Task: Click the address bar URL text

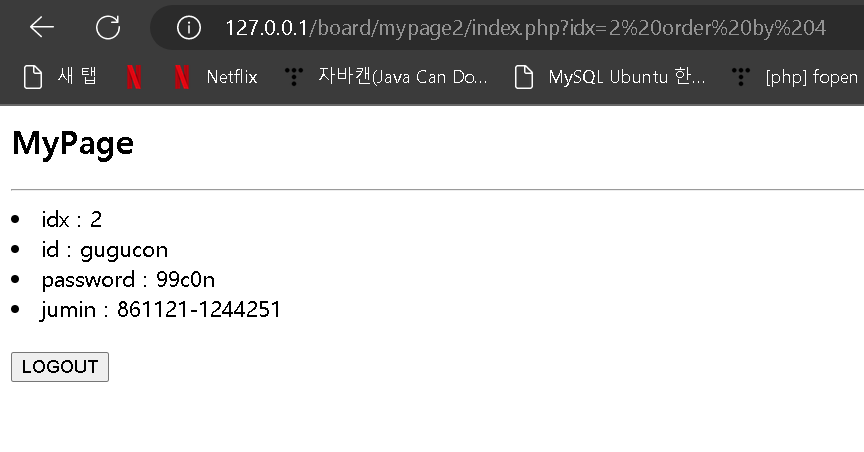Action: pos(525,28)
